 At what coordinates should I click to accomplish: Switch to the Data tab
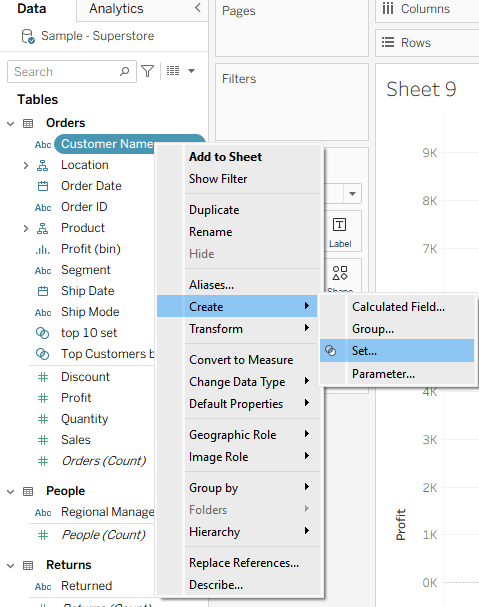pos(32,9)
